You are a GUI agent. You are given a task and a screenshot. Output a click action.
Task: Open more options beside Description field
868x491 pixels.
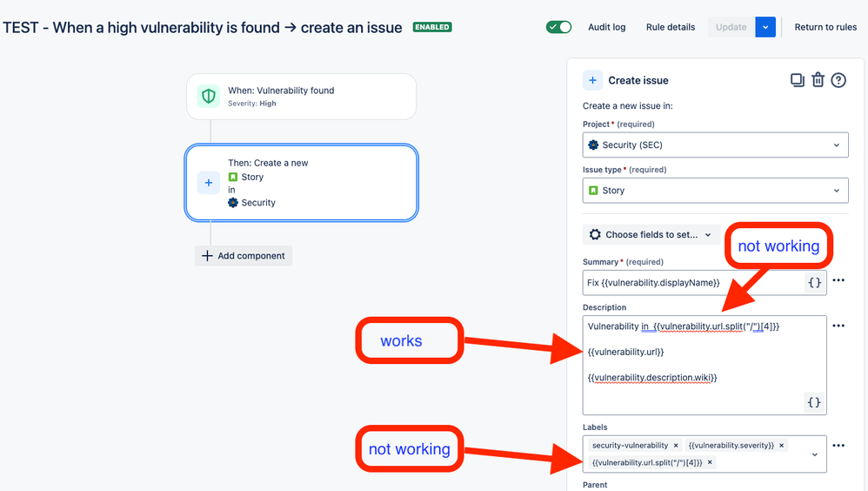click(x=838, y=326)
